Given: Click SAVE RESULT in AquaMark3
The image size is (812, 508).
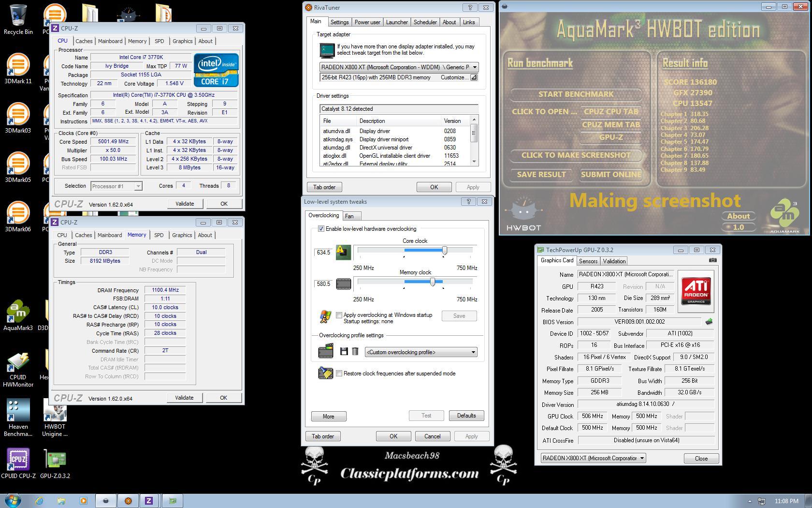Looking at the screenshot, I should coord(541,175).
